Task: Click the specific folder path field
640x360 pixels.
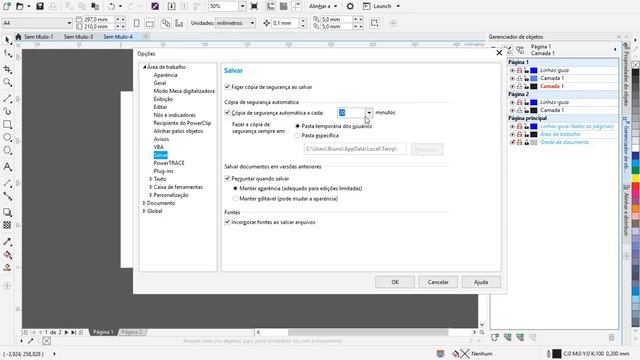Action: 355,149
